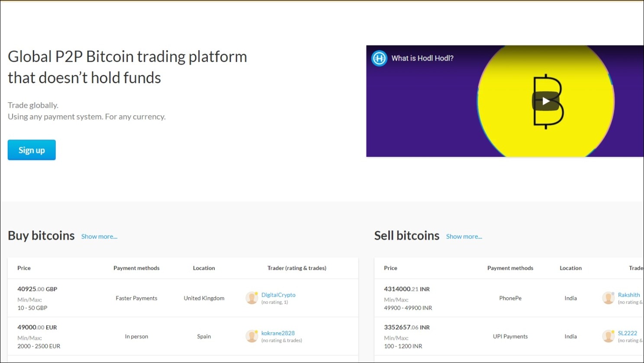Click Rakshith's avatar icon
The width and height of the screenshot is (644, 363).
[x=609, y=298]
